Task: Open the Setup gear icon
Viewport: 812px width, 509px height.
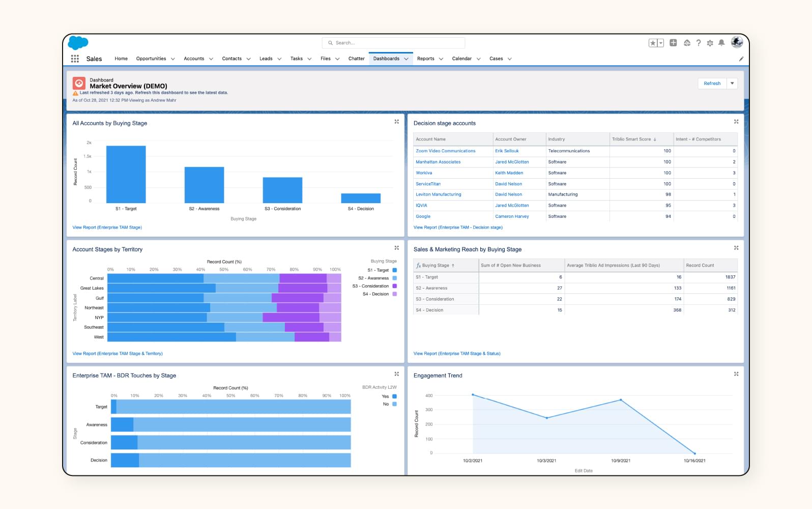Action: point(710,43)
